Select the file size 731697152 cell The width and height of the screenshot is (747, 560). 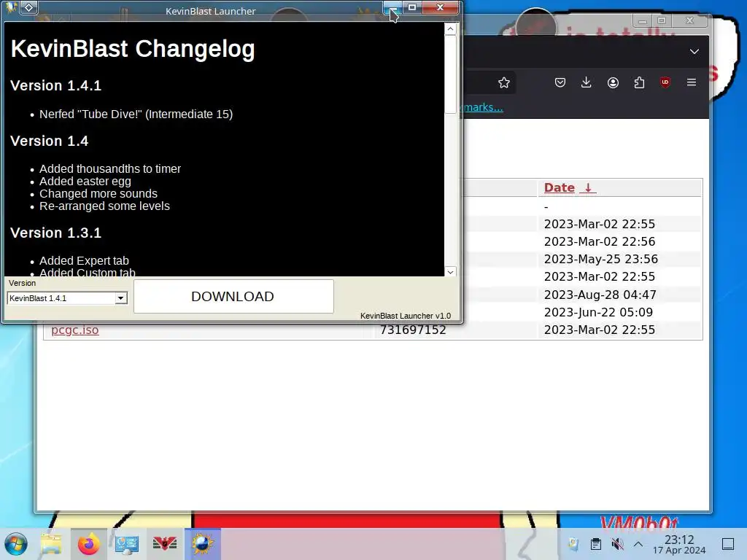[413, 330]
